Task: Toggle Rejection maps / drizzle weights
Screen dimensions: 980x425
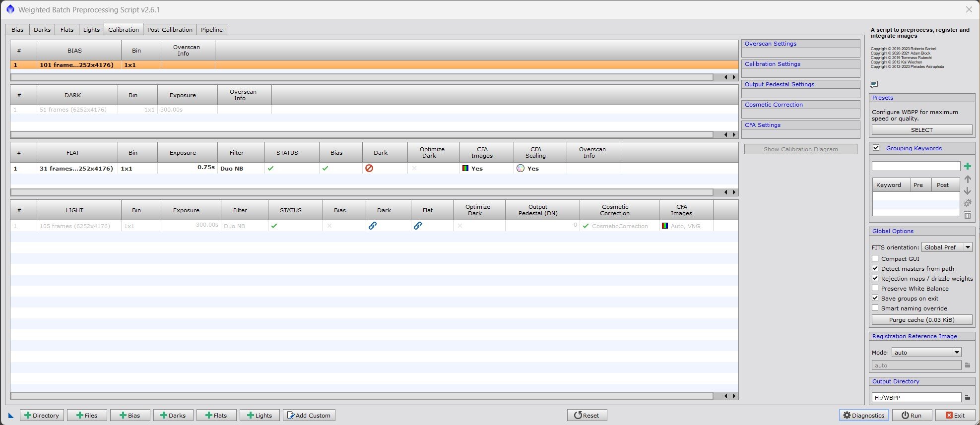Action: point(875,278)
